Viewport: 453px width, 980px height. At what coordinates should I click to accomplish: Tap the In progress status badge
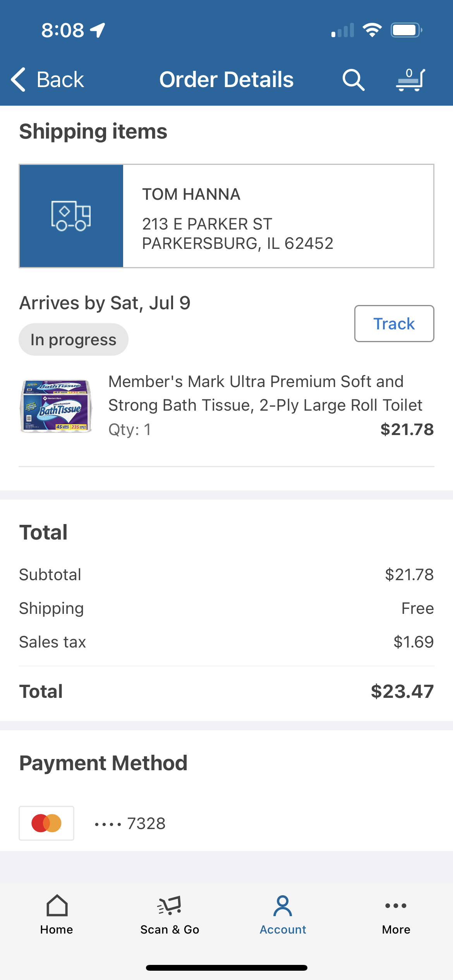click(74, 339)
